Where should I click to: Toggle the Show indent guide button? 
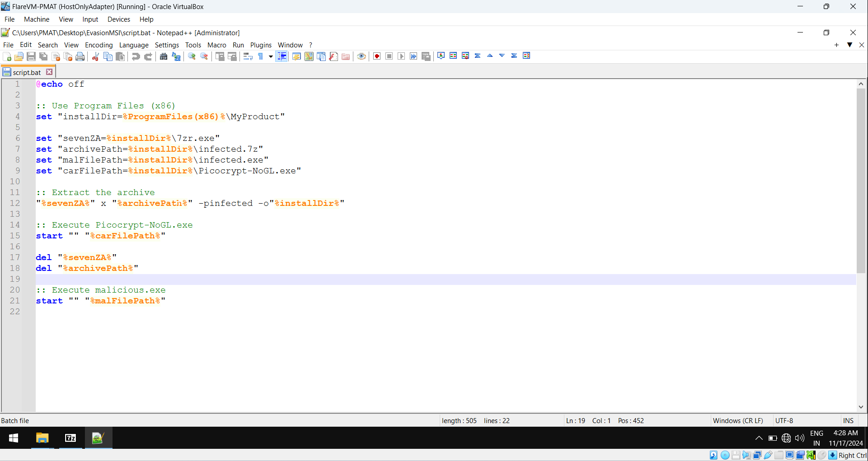pyautogui.click(x=282, y=56)
